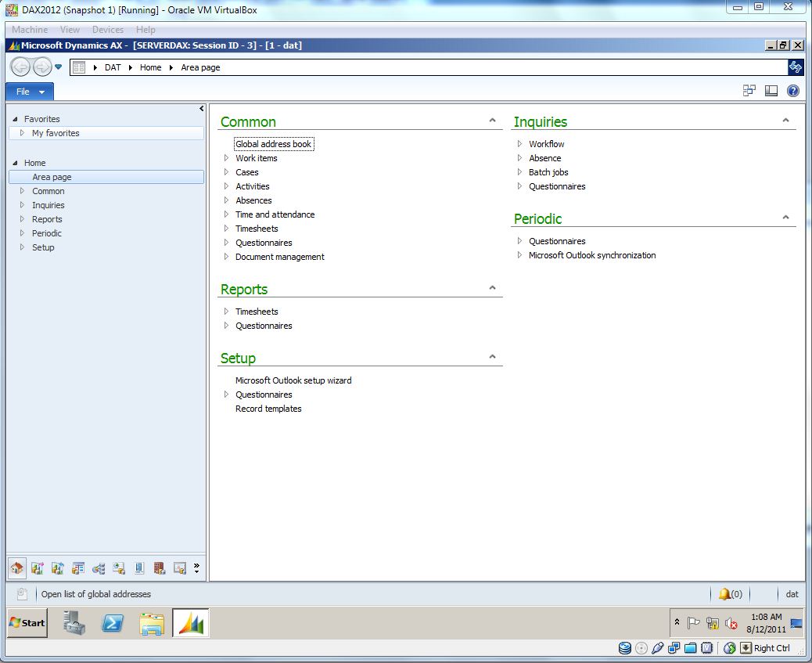Click the document handling clip icon in status bar
This screenshot has width=812, height=663.
pyautogui.click(x=22, y=594)
